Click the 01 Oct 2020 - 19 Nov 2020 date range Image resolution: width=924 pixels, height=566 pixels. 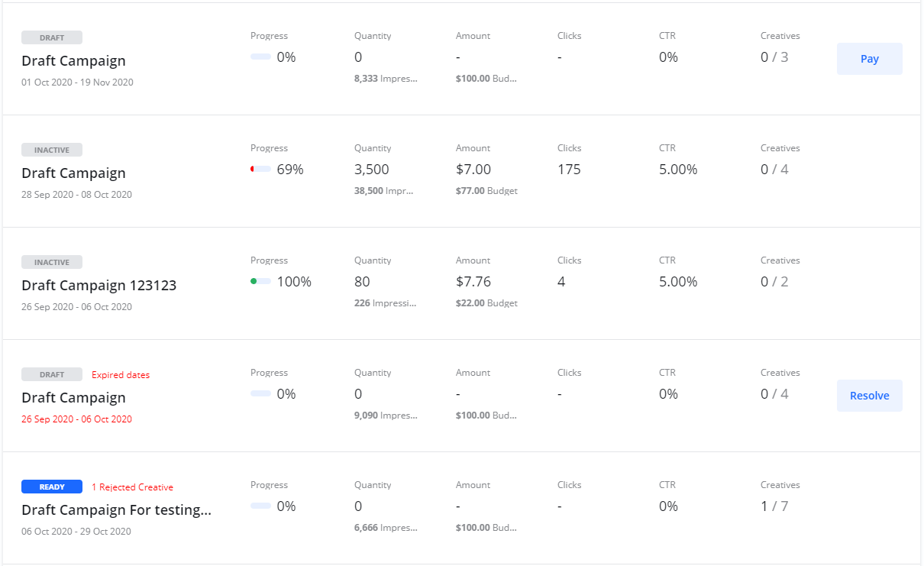pyautogui.click(x=77, y=82)
